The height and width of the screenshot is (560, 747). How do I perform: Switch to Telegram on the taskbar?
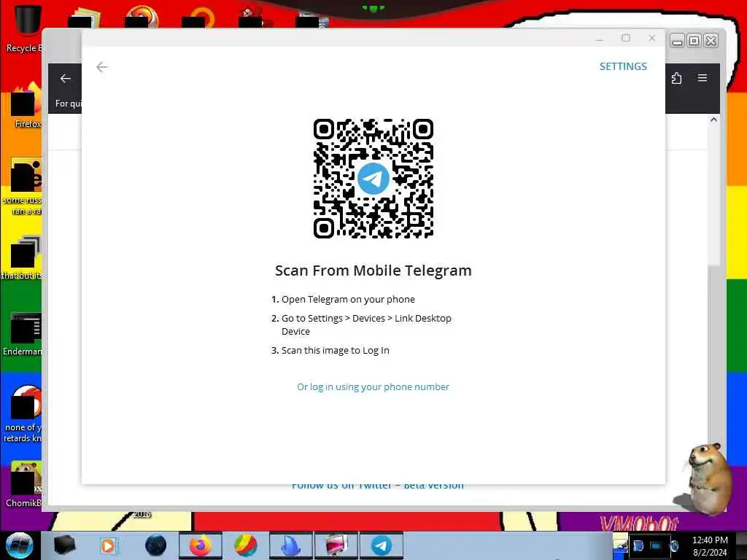(381, 545)
